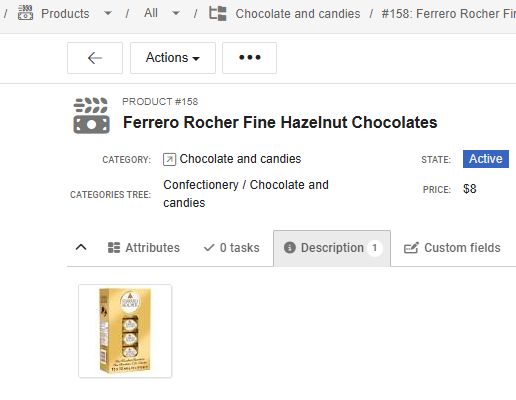Switch to the Custom fields tab
This screenshot has width=516, height=400.
452,248
